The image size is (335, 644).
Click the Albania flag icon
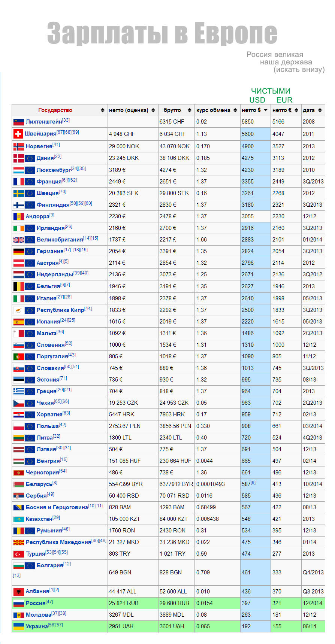pos(18,592)
